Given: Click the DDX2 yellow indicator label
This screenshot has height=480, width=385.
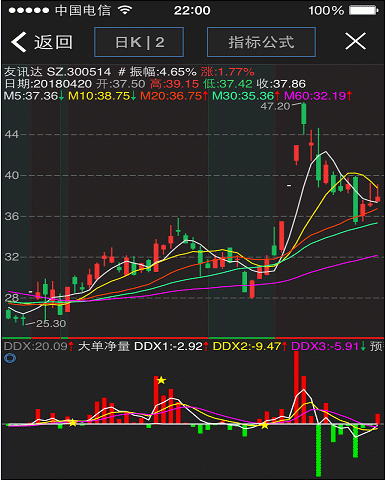Looking at the screenshot, I should pos(250,346).
